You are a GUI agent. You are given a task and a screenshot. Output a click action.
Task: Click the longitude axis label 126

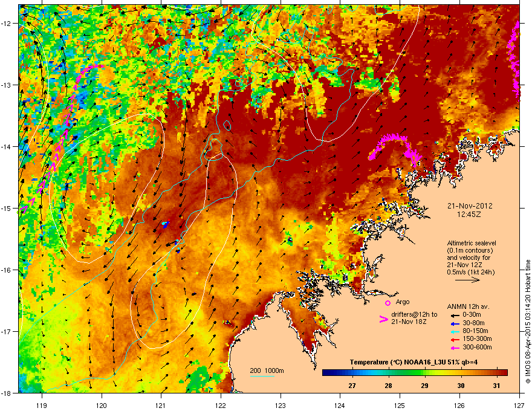click(459, 405)
